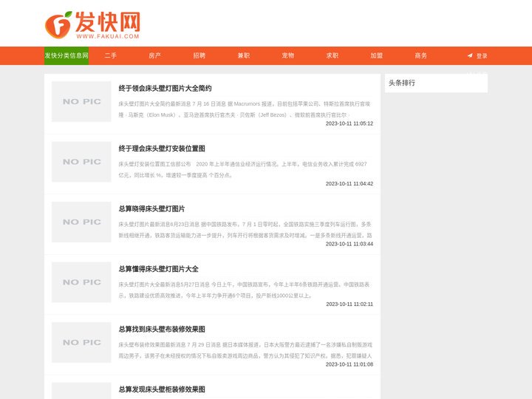The height and width of the screenshot is (399, 532).
Task: Open the 商务 menu item
Action: tap(420, 55)
